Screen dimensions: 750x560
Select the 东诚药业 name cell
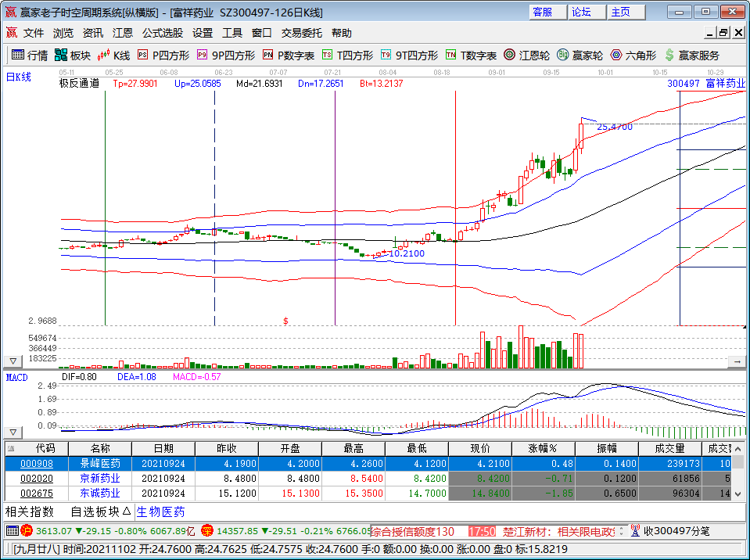[100, 493]
